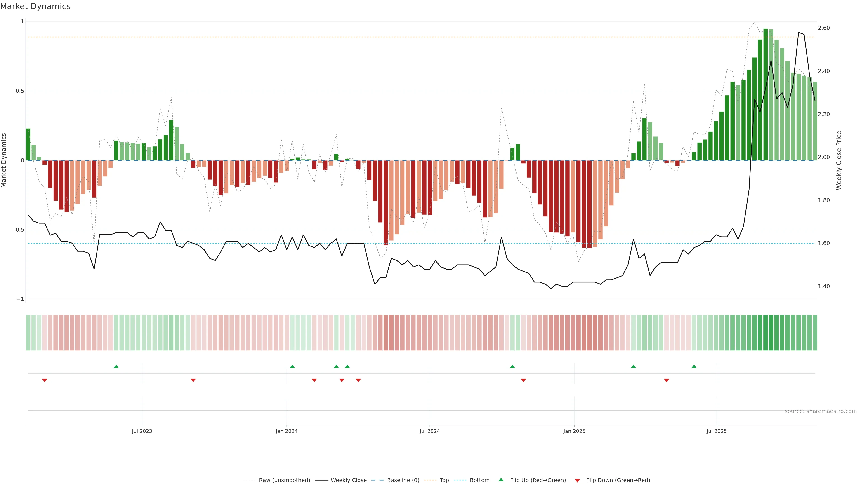Click red triangle icon in Flip Down legend
The height and width of the screenshot is (488, 868).
pos(577,480)
